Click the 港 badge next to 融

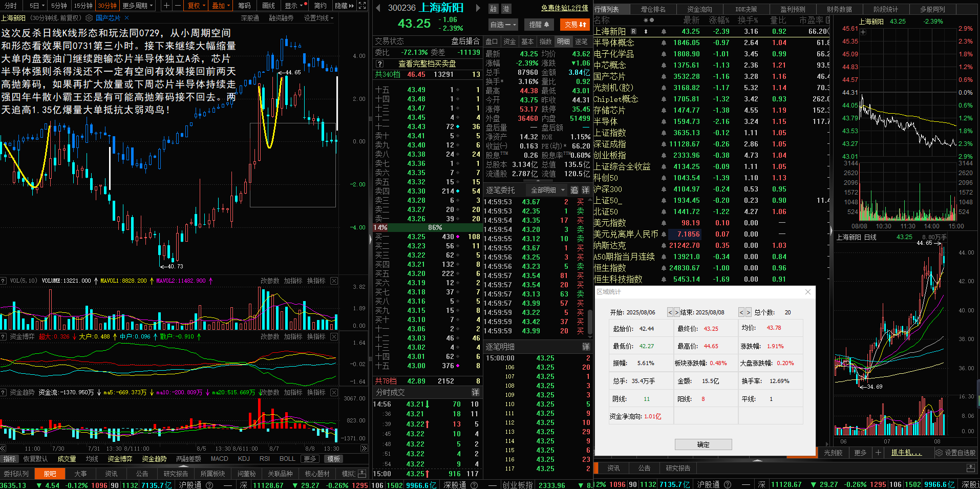[506, 9]
